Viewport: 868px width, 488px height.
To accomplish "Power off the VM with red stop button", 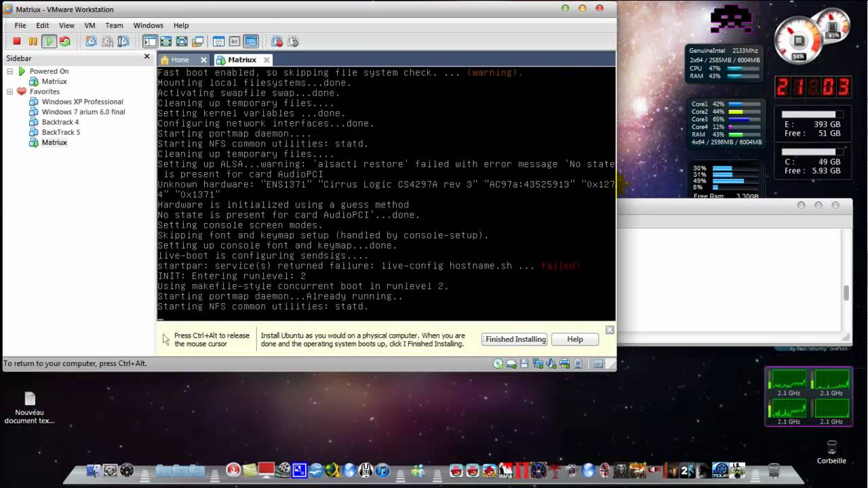I will pyautogui.click(x=17, y=41).
